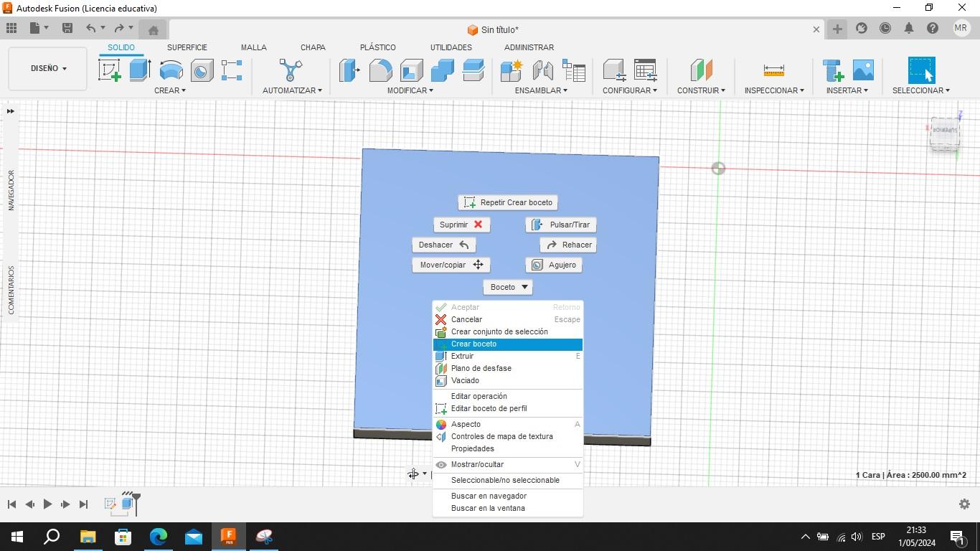Open Microsoft Edge from the taskbar
This screenshot has width=980, height=551.
(158, 536)
